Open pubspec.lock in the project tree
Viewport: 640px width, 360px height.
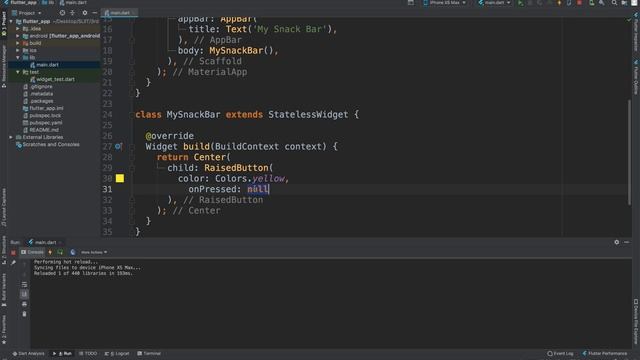[45, 116]
